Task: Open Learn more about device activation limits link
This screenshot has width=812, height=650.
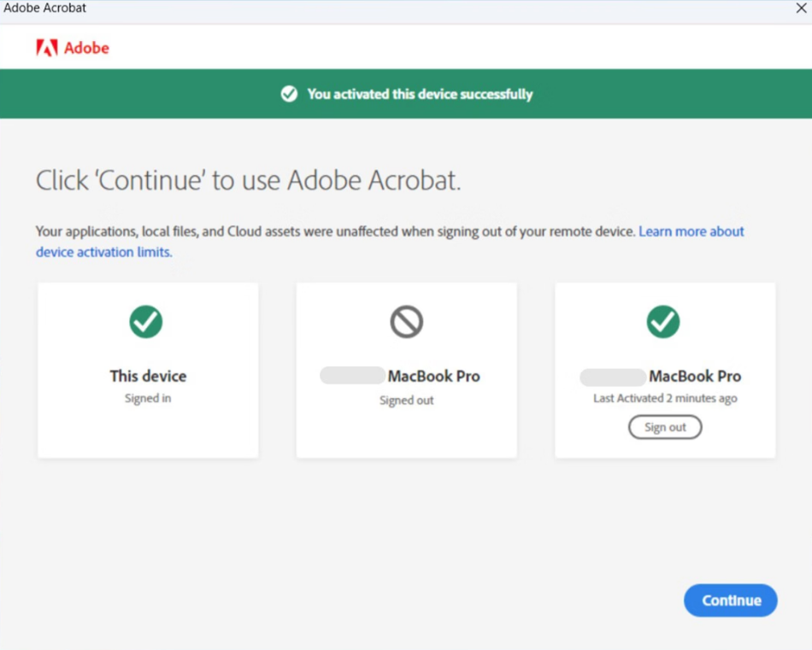Action: (x=390, y=242)
